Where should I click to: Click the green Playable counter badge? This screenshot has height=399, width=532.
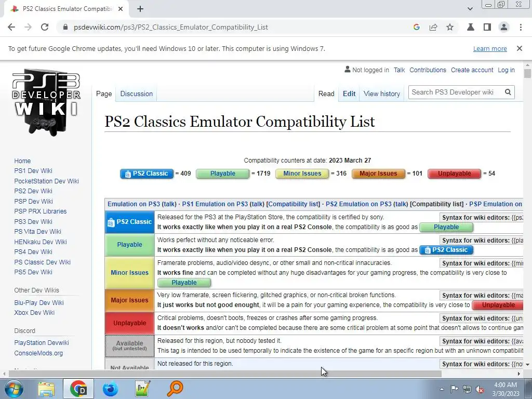tap(222, 174)
